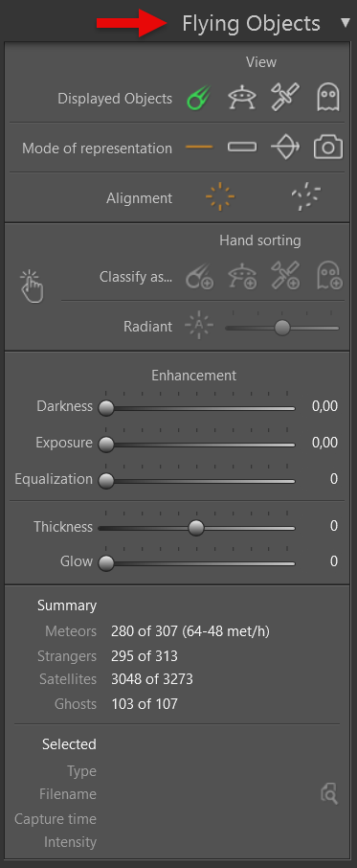Viewport: 357px width, 868px height.
Task: Open the find file magnifier icon
Action: point(329,794)
